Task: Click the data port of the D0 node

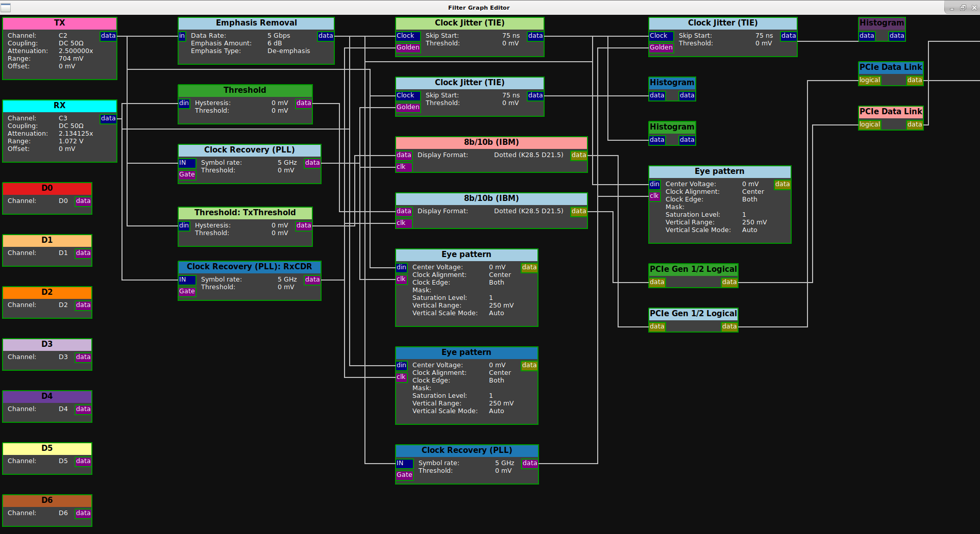Action: (x=83, y=201)
